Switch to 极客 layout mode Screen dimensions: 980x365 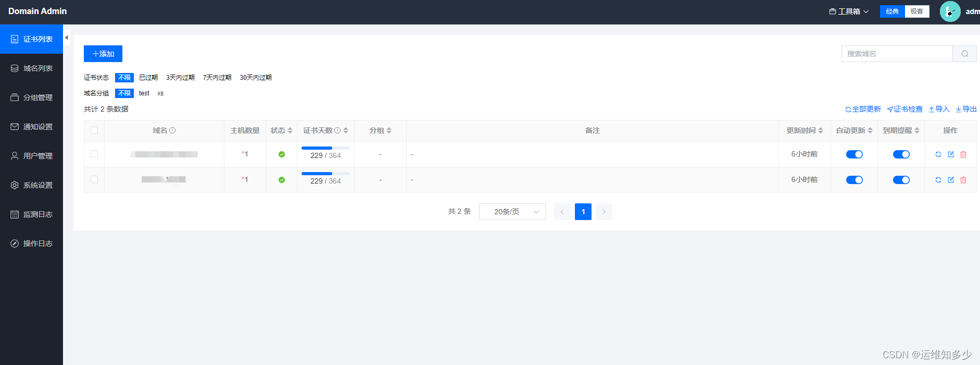(917, 11)
